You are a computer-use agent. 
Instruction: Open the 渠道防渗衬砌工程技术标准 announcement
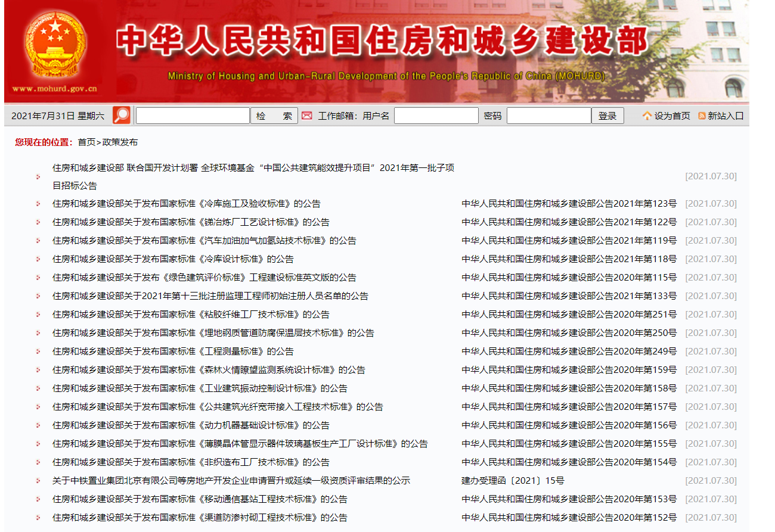200,518
